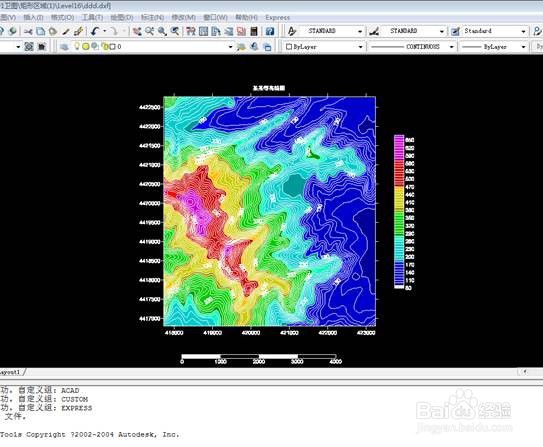543x447 pixels.
Task: Expand the CONTINUOUS linetype dropdown
Action: pyautogui.click(x=411, y=46)
